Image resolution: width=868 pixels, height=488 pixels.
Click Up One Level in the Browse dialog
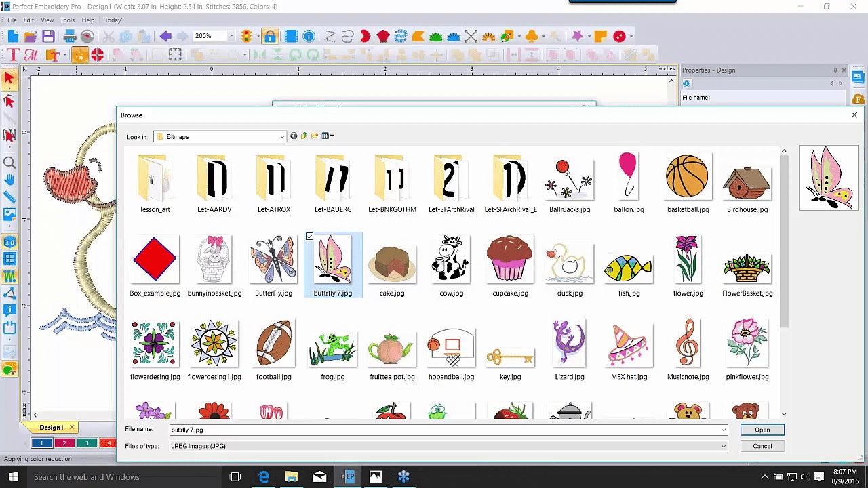pos(304,136)
